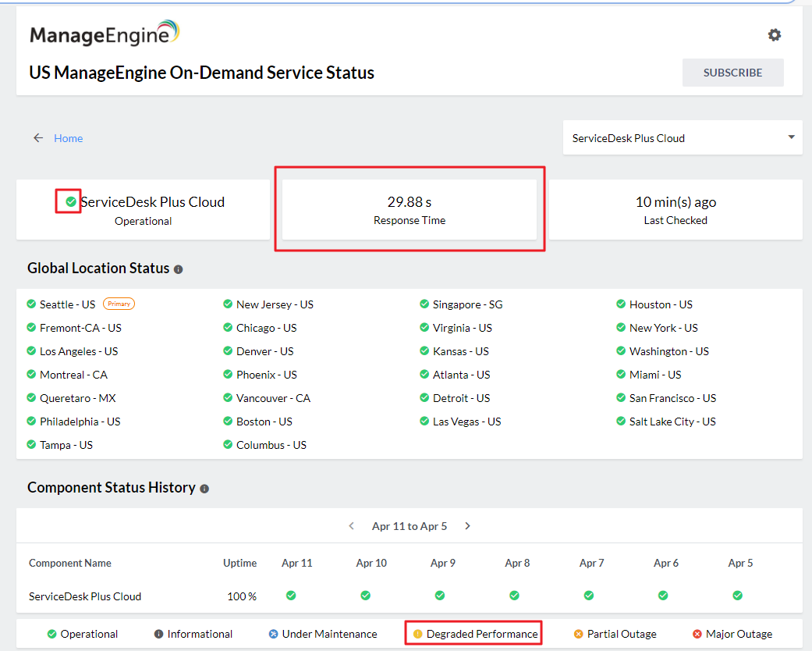Open the ServiceDesk Plus Cloud dropdown
Screen dimensions: 812x651
[682, 138]
